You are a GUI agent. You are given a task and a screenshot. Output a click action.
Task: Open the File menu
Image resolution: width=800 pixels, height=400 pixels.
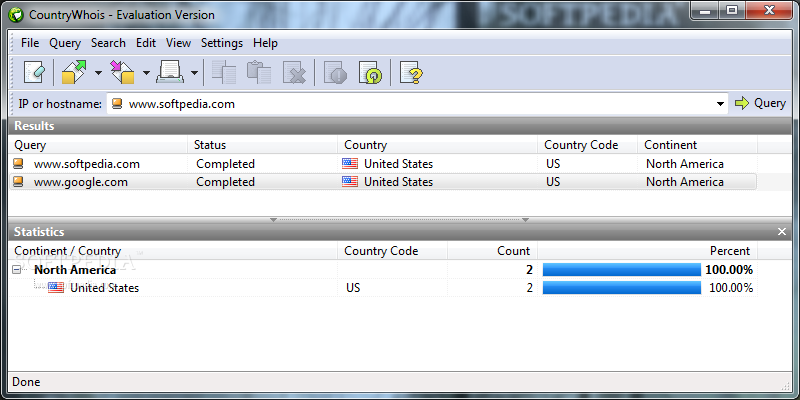(x=30, y=43)
